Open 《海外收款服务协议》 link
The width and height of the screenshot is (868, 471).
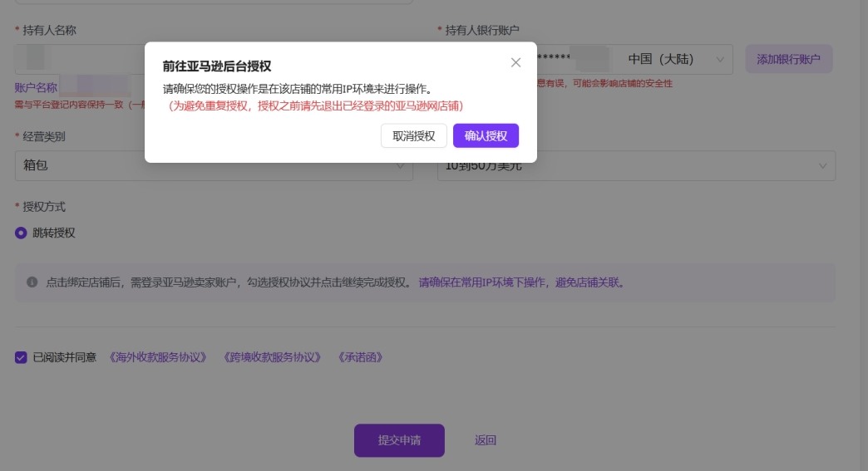[x=158, y=357]
